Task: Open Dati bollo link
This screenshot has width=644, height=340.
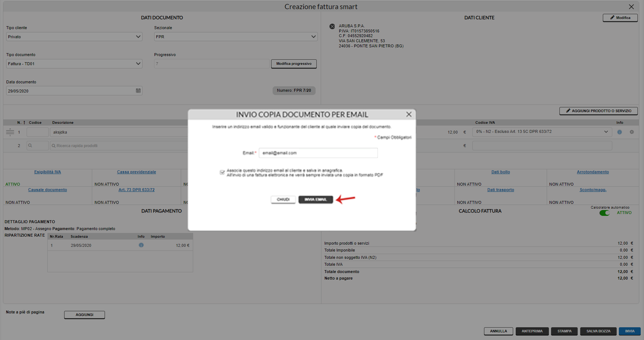Action: pyautogui.click(x=500, y=172)
